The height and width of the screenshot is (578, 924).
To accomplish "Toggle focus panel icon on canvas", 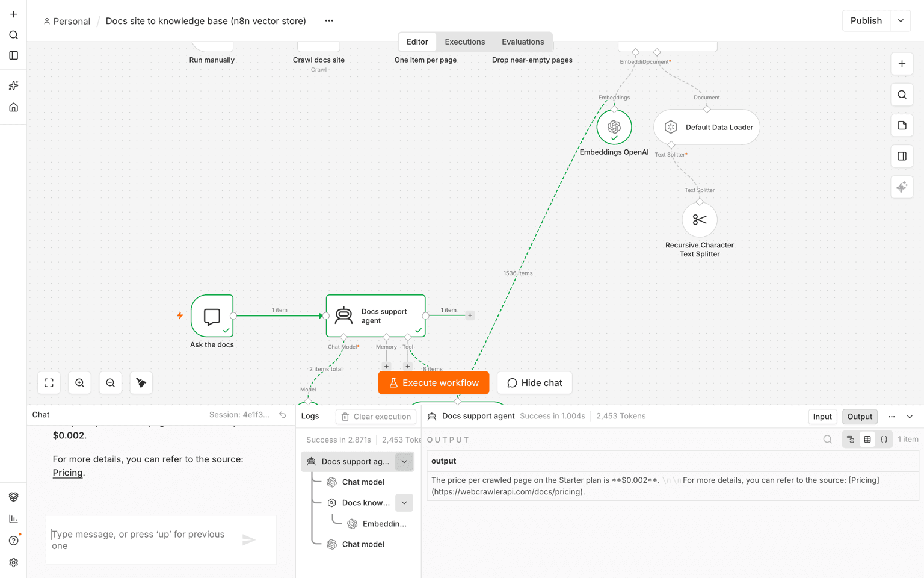I will click(902, 157).
